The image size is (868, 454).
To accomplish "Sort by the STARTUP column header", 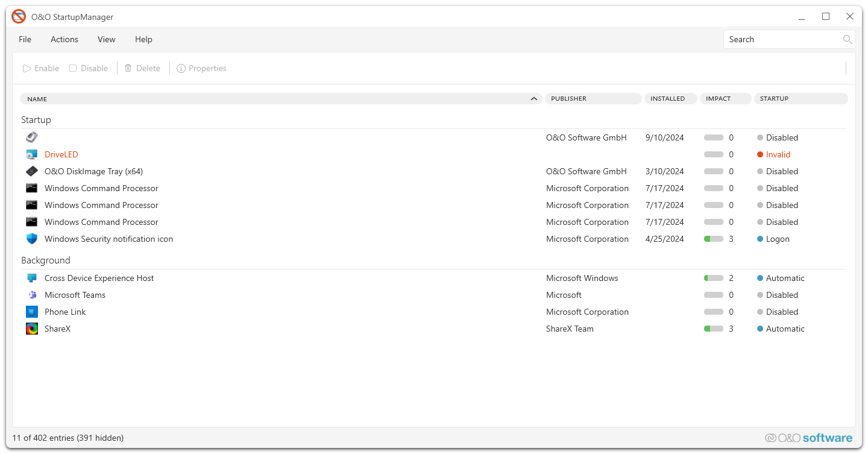I will point(801,98).
